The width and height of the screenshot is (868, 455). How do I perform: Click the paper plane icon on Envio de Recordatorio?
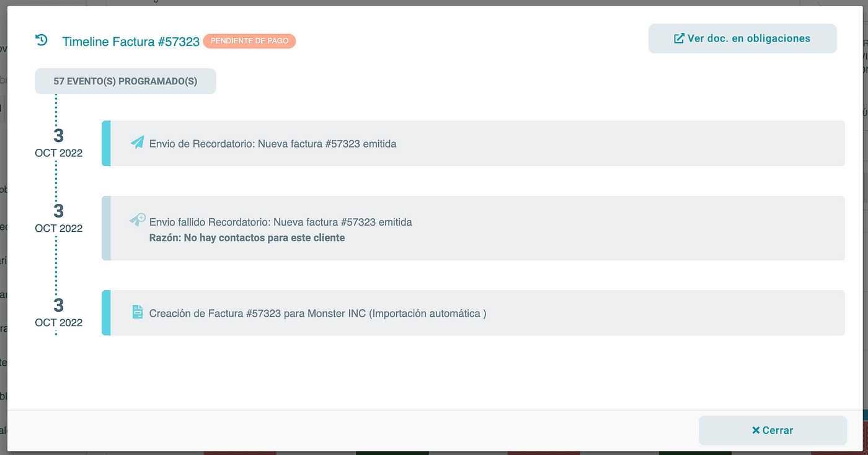coord(137,143)
